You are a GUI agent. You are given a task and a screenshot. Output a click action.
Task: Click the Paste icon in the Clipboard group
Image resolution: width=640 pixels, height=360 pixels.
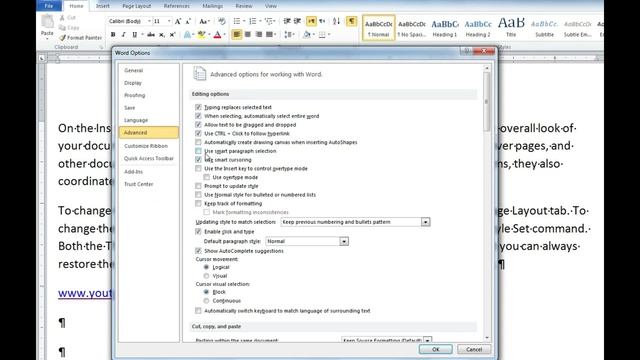click(x=47, y=21)
